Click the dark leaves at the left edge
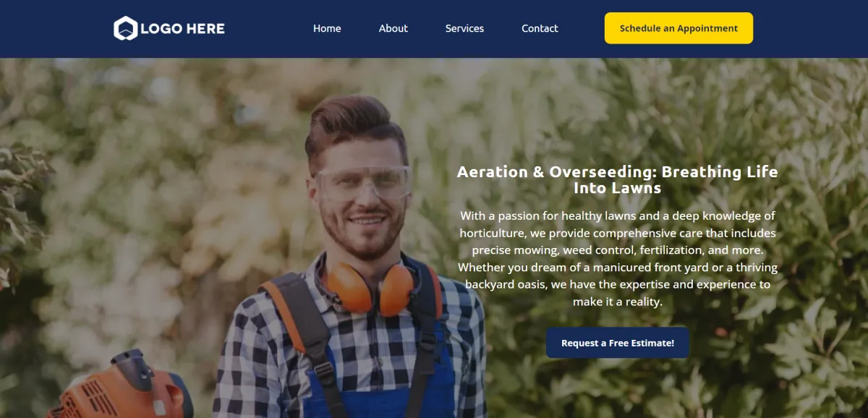868x418 pixels. [20, 210]
